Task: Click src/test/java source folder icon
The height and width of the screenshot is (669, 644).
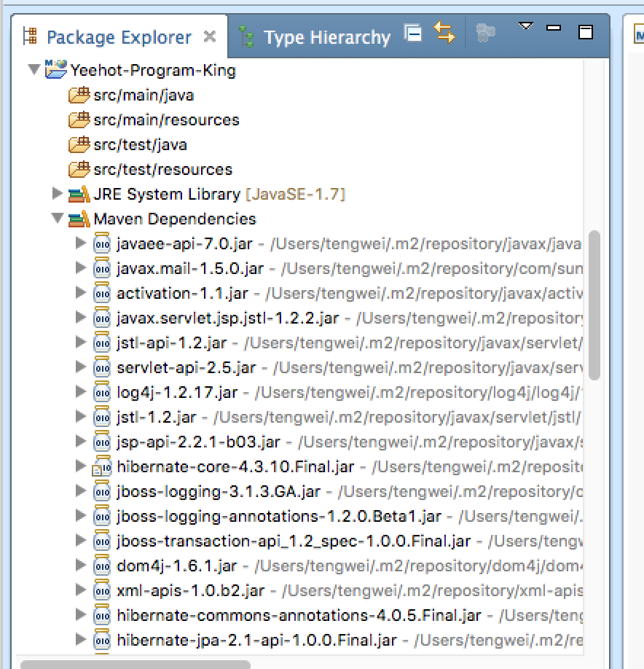Action: pos(79,144)
